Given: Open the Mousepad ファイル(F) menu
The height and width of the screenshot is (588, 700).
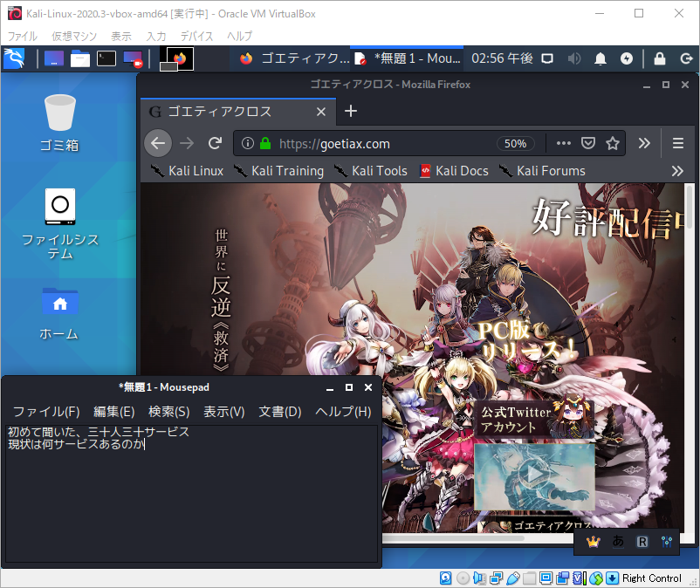Looking at the screenshot, I should pos(46,411).
